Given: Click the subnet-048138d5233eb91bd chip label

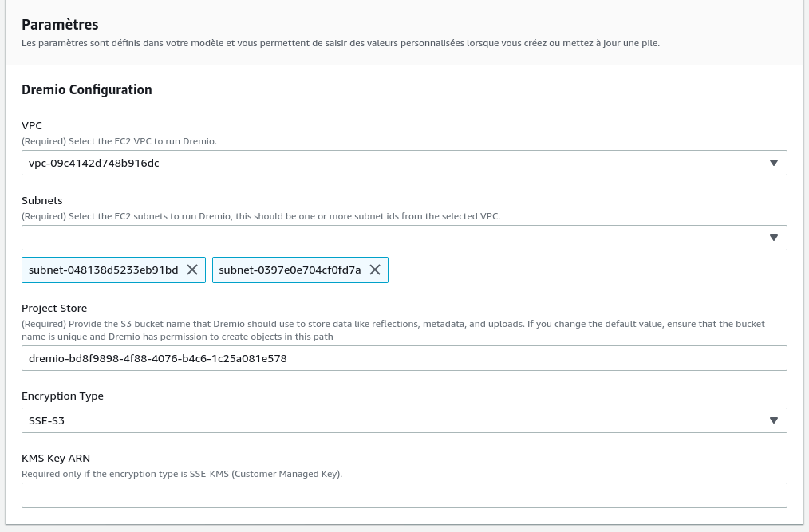Looking at the screenshot, I should pos(101,270).
